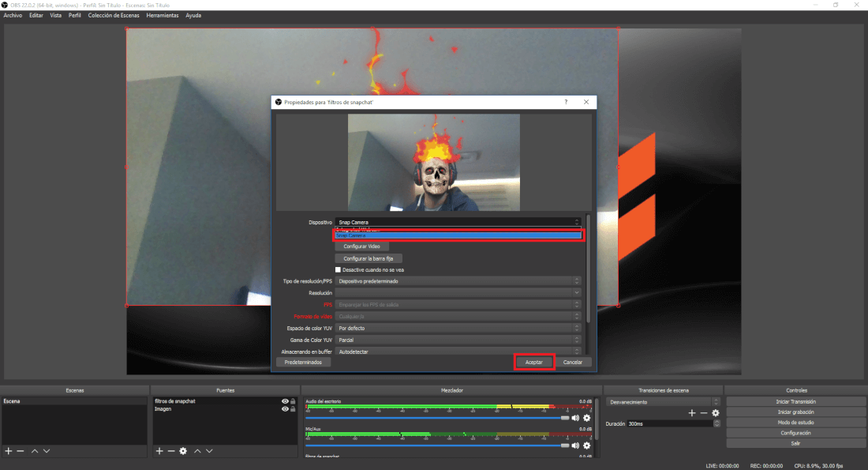The image size is (868, 470).
Task: Hide the 'Imagen' source
Action: [285, 409]
